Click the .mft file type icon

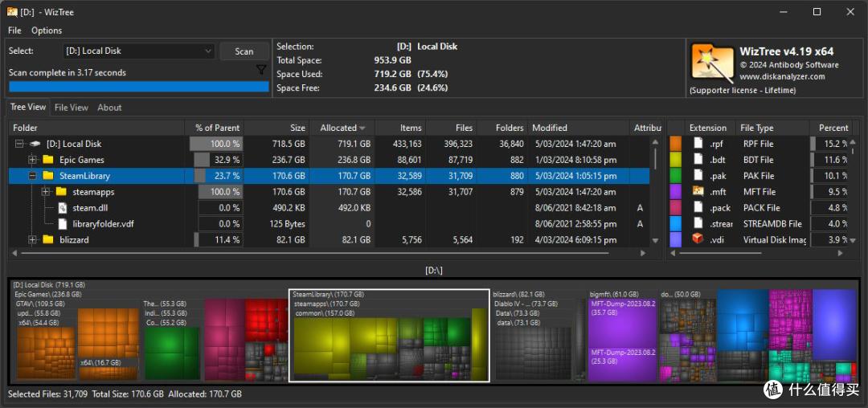click(x=698, y=192)
